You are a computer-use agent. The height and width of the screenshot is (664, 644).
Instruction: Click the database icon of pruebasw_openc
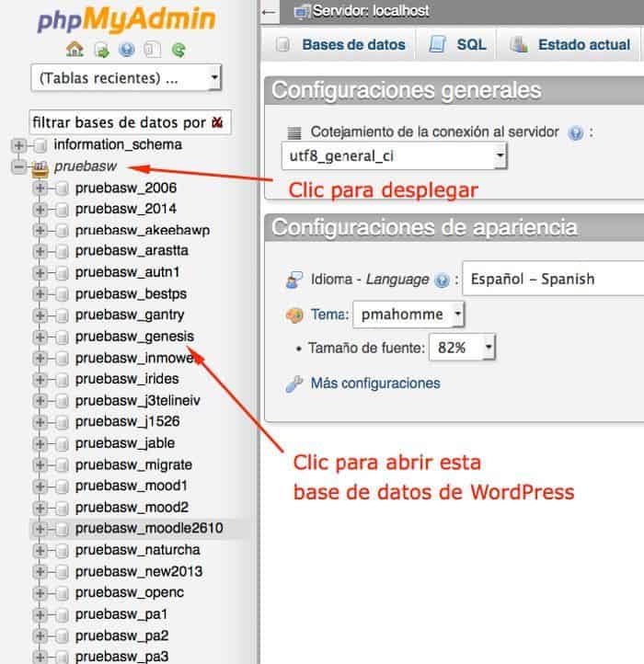[x=62, y=593]
